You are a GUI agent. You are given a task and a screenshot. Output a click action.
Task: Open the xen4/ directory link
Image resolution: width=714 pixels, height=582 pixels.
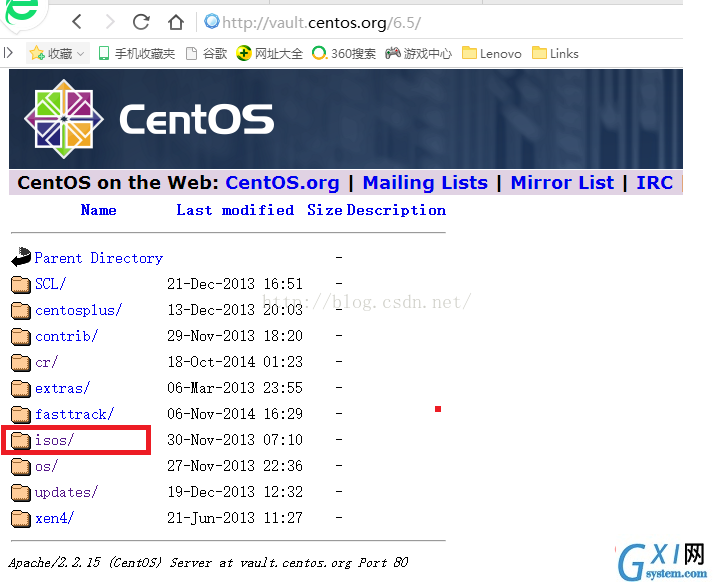tap(54, 518)
